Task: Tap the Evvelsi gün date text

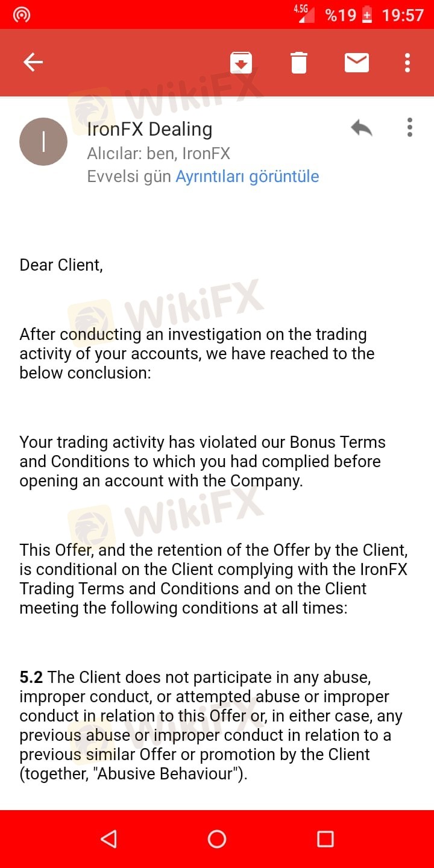Action: tap(129, 177)
